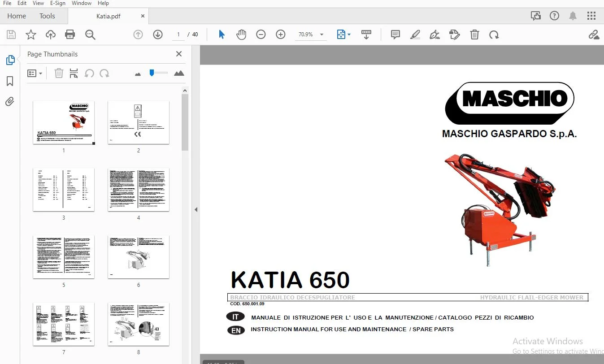Image resolution: width=604 pixels, height=364 pixels.
Task: Open the apps grid launcher
Action: [x=591, y=16]
